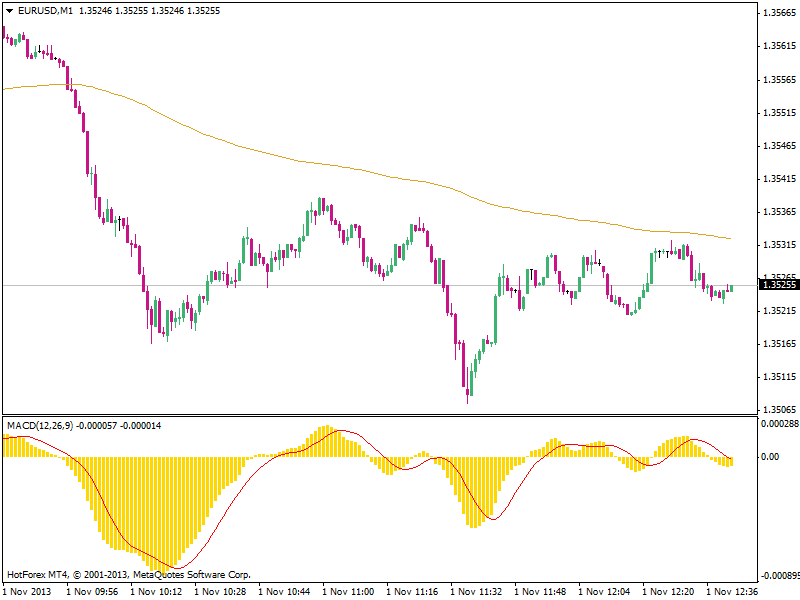Click price scale label 1.35315

[779, 245]
